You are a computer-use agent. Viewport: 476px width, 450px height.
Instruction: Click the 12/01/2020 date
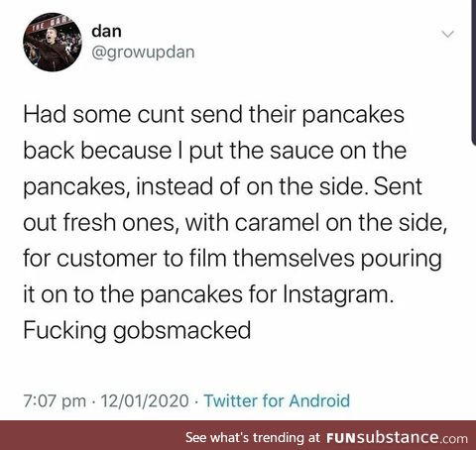tap(145, 400)
